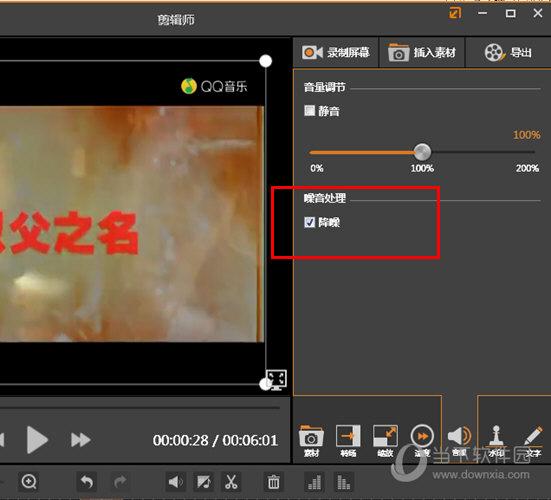Open the 素材 material tab
This screenshot has height=500, width=551.
tap(311, 441)
